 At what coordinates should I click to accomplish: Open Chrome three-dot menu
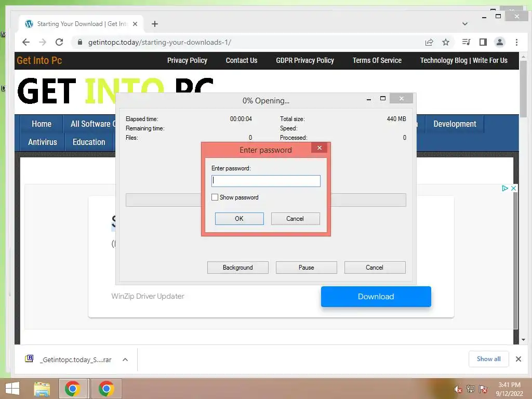click(516, 42)
